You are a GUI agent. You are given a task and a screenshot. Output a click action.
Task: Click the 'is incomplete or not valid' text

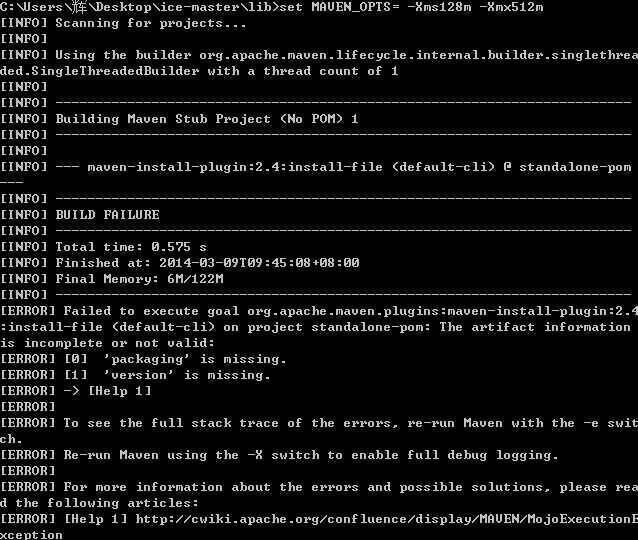pyautogui.click(x=107, y=343)
